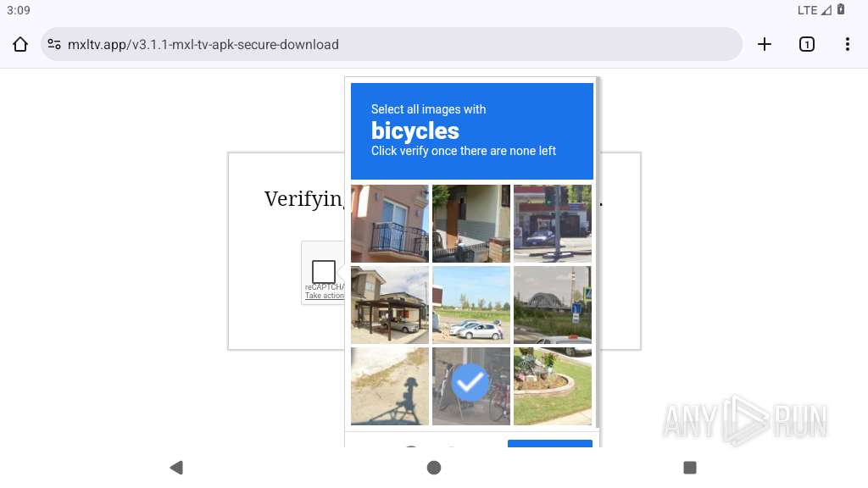Open the browser three-dot menu

point(848,44)
